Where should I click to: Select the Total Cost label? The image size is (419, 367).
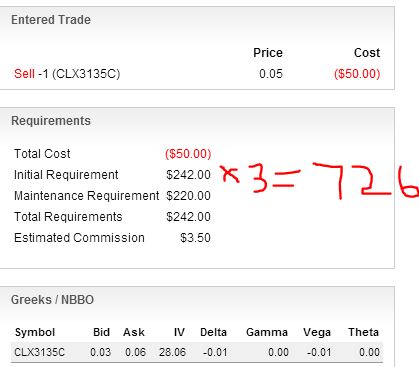pyautogui.click(x=42, y=154)
